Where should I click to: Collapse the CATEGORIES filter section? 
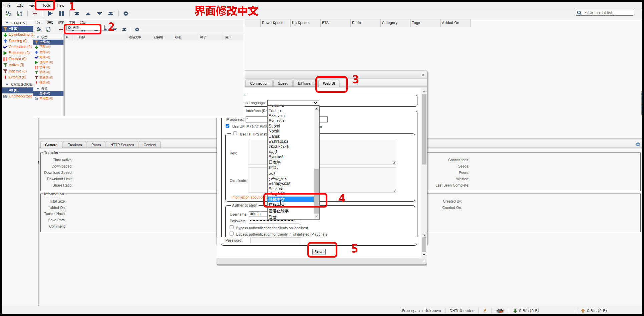pyautogui.click(x=7, y=84)
